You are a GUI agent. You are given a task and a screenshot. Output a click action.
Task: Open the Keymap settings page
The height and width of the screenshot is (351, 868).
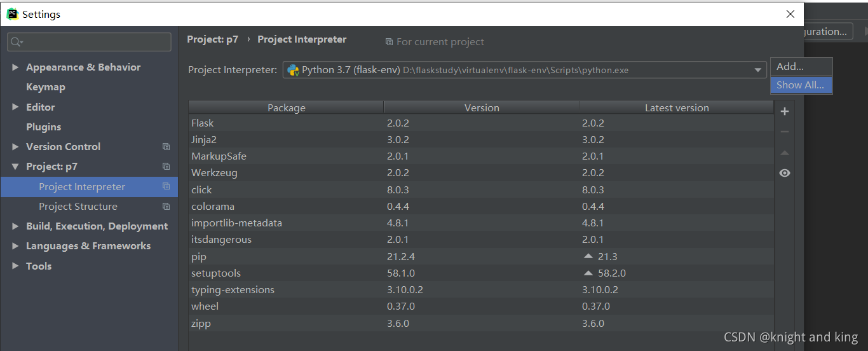click(x=46, y=87)
